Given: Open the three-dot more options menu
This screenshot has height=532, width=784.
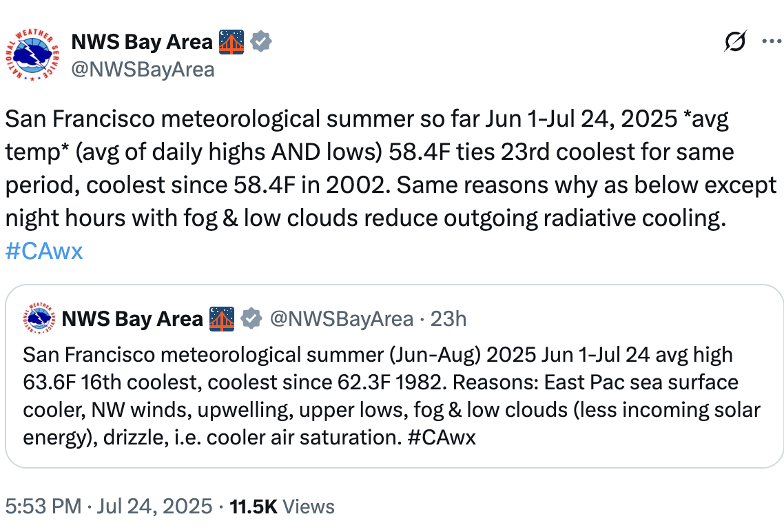Looking at the screenshot, I should pos(772,41).
